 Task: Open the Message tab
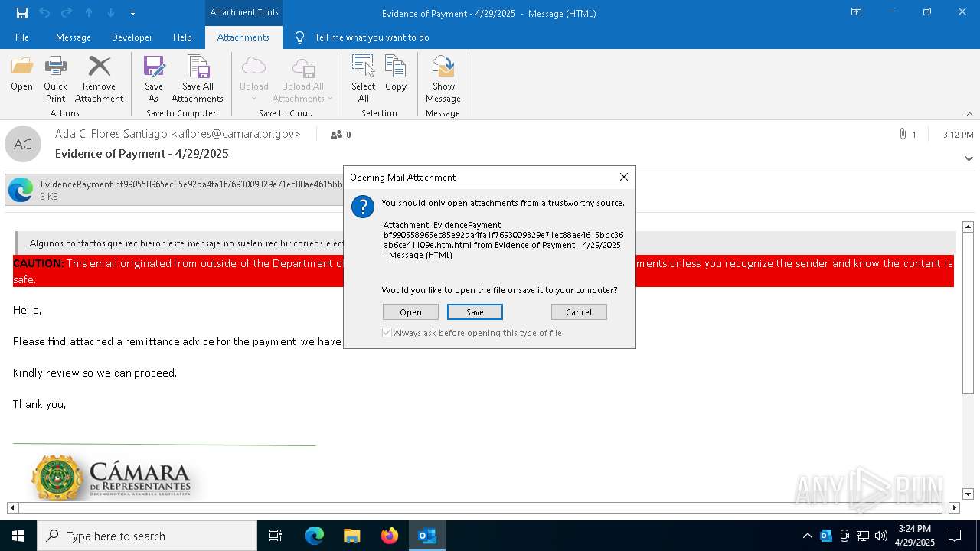[73, 37]
